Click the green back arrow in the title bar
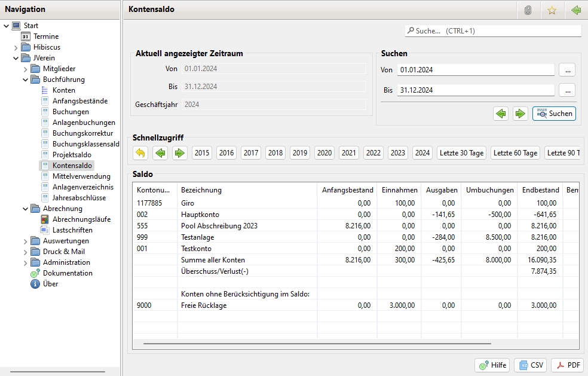The image size is (588, 376). click(575, 10)
